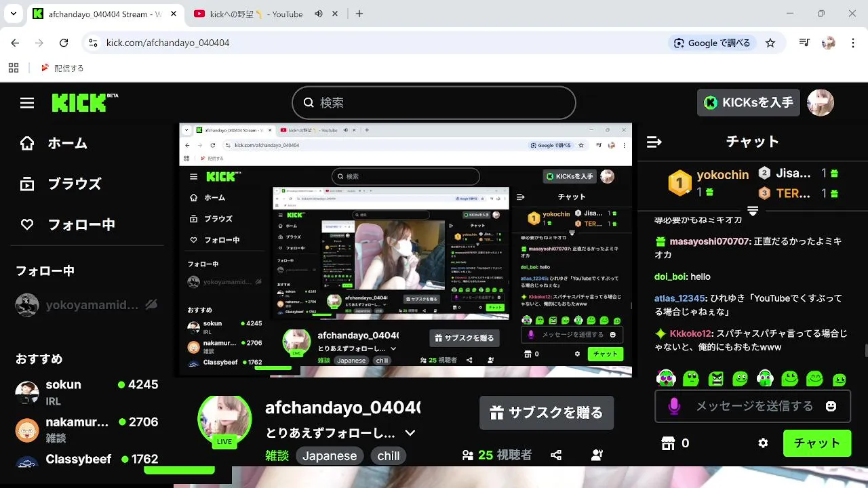Open the profile avatar in top right
Screen dimensions: 868x488
pos(821,103)
